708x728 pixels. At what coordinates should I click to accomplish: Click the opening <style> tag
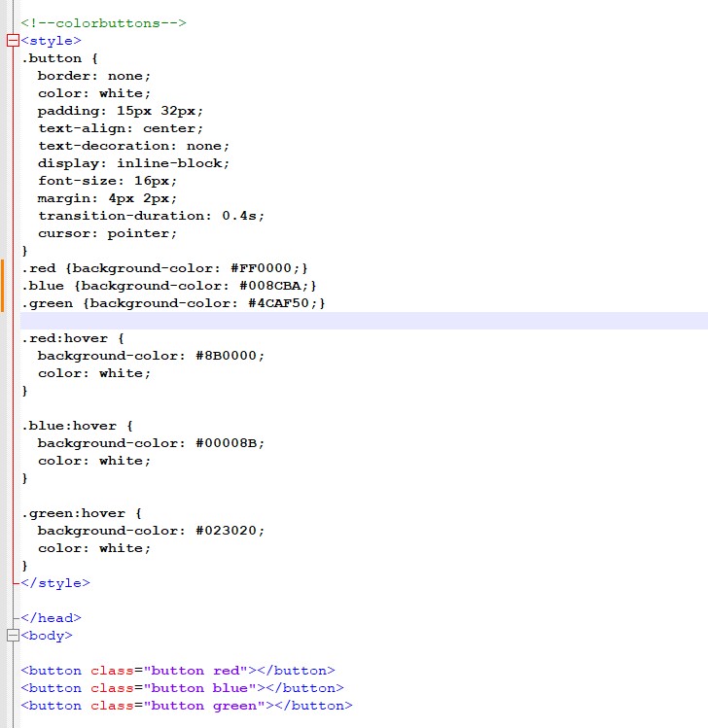click(x=52, y=41)
